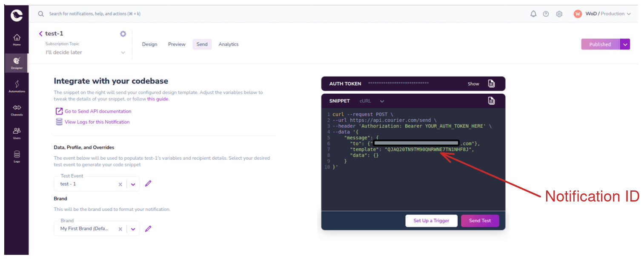Click the Send Test button
The height and width of the screenshot is (259, 644).
point(480,221)
